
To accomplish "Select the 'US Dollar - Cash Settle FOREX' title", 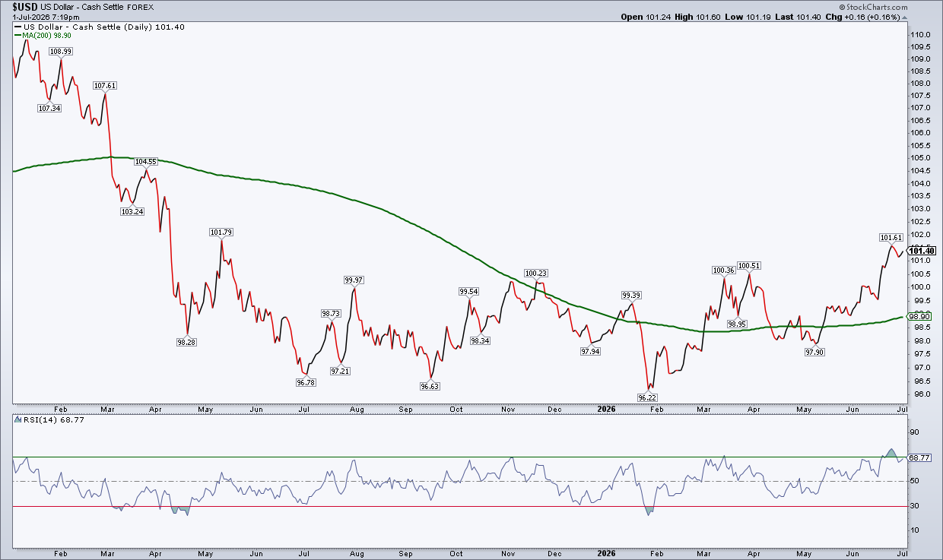I will (x=97, y=7).
